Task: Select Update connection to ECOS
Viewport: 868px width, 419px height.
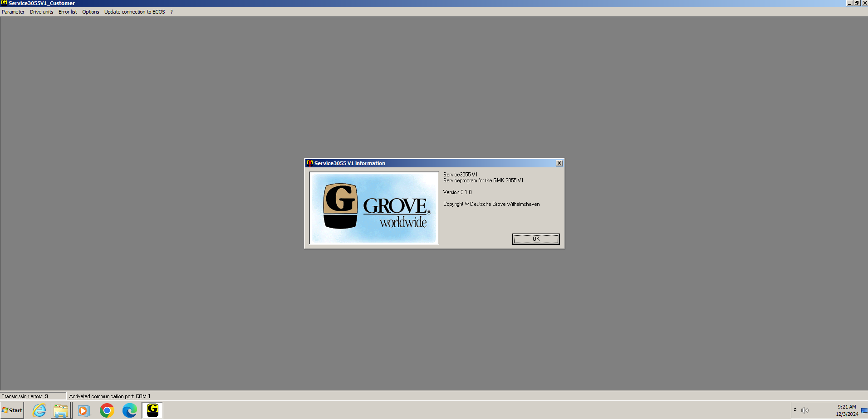Action: pyautogui.click(x=134, y=12)
